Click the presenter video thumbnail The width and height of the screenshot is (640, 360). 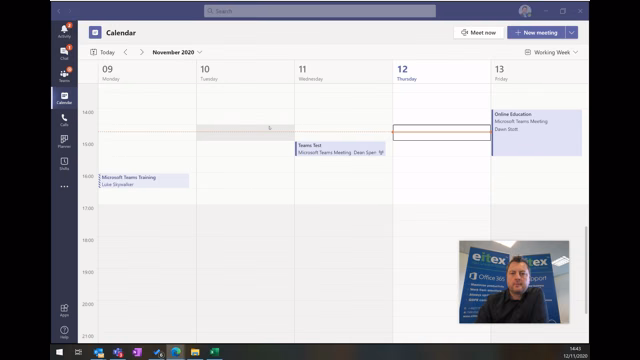click(x=514, y=282)
